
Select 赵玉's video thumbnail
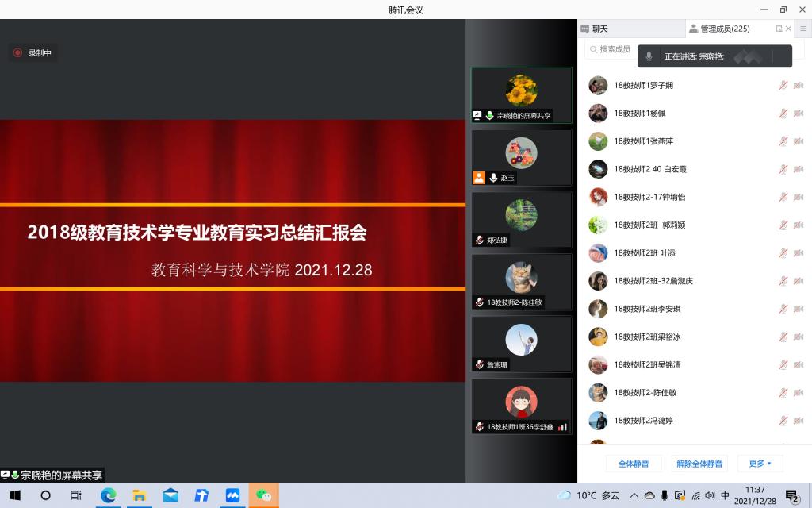point(521,158)
